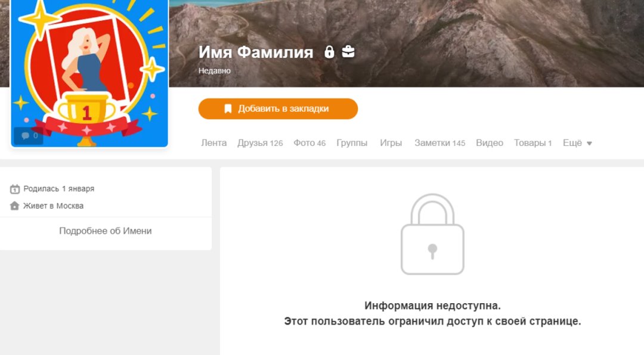
Task: Select the Игры tab
Action: (x=391, y=143)
